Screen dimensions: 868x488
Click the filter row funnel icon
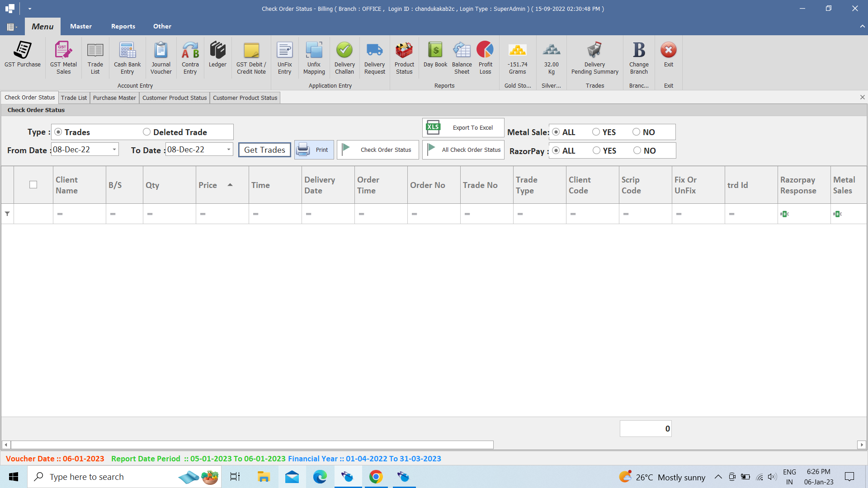[x=7, y=214]
